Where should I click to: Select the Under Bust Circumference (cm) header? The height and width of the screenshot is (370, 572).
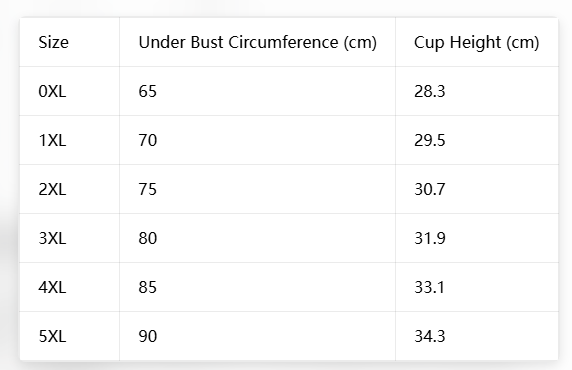(x=258, y=42)
